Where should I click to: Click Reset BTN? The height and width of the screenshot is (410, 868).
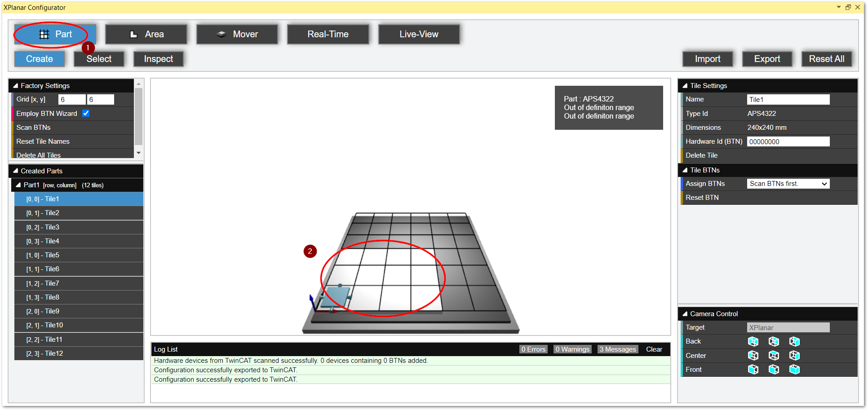pyautogui.click(x=769, y=198)
